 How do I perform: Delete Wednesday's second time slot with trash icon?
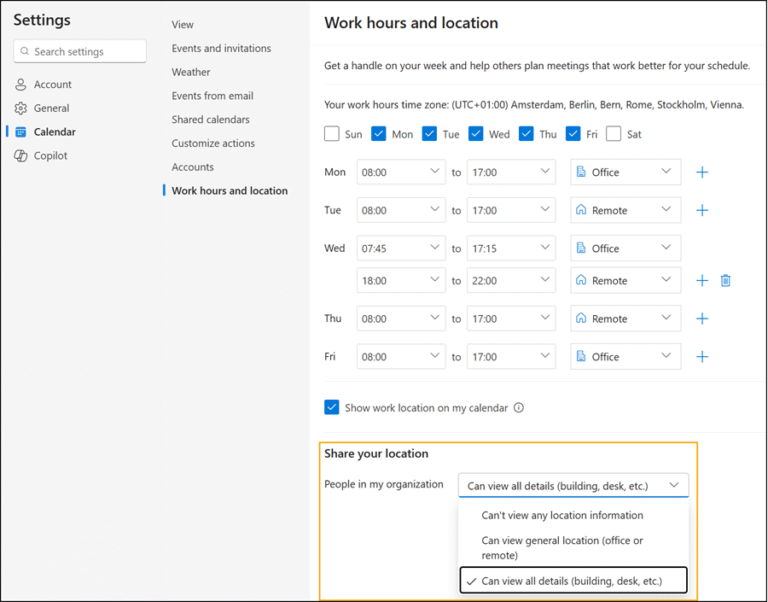point(726,281)
